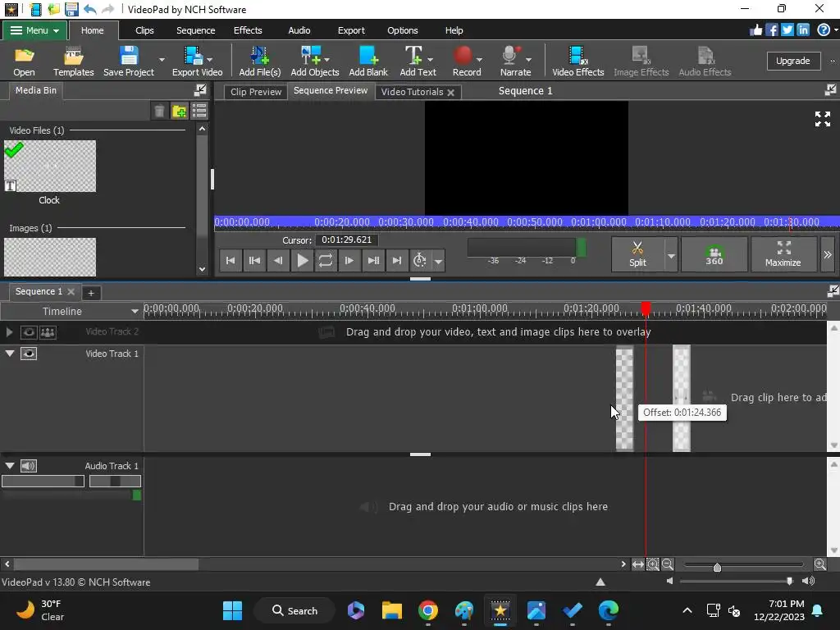Create a new folder in the Media Bin
Image resolution: width=840 pixels, height=630 pixels.
(179, 111)
